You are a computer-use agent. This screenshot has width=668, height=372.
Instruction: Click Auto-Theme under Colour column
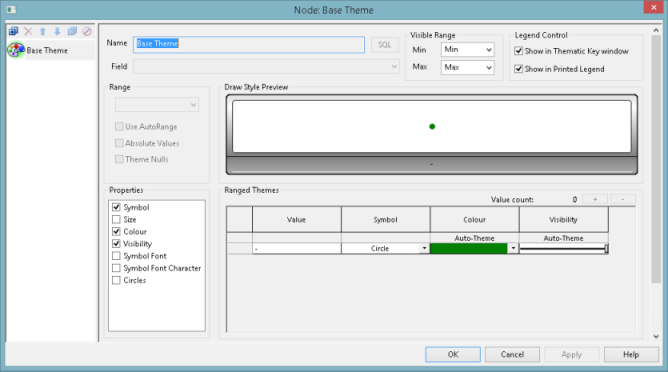[x=475, y=238]
